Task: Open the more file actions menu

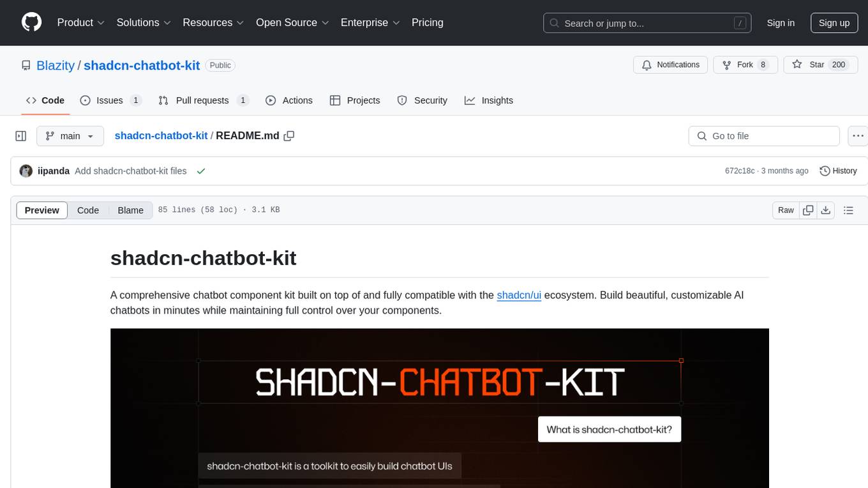Action: [x=858, y=136]
